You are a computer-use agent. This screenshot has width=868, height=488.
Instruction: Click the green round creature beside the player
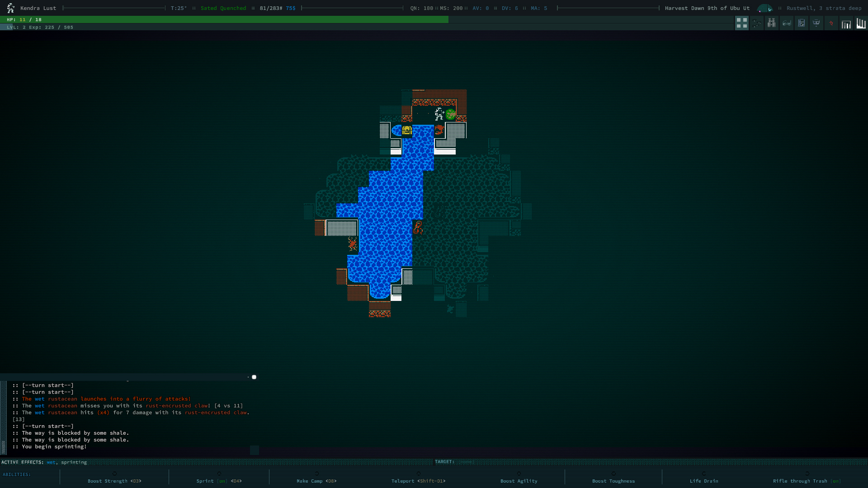click(x=450, y=114)
